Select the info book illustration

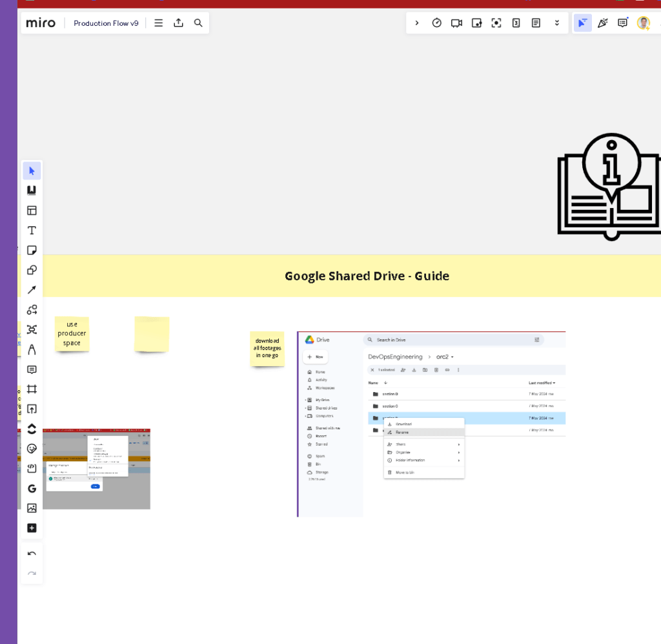click(x=609, y=187)
